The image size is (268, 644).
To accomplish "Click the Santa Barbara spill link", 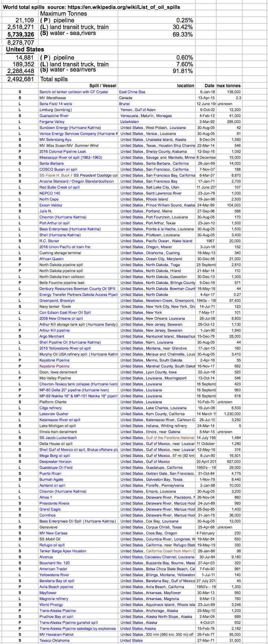I will coord(52,163).
